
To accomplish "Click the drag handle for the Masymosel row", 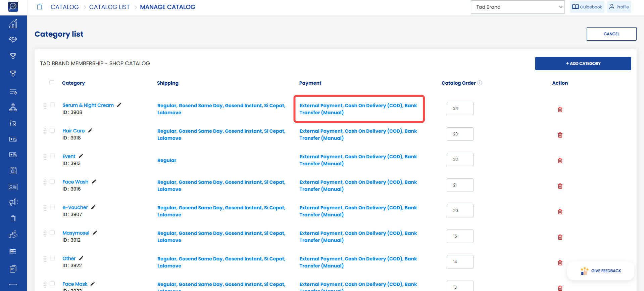I will click(x=45, y=234).
